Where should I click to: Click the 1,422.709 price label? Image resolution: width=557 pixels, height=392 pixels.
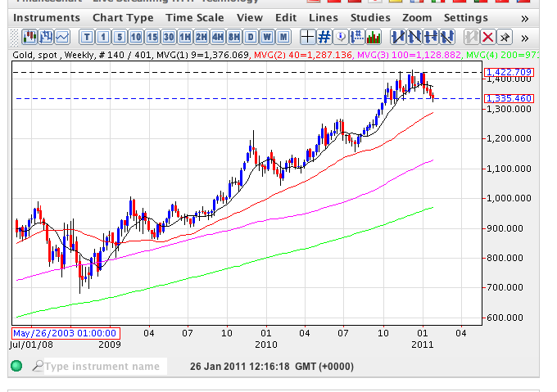[509, 72]
